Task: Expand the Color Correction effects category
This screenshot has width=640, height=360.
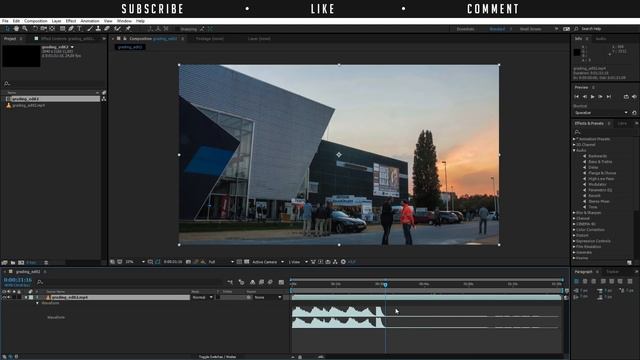Action: (x=574, y=230)
